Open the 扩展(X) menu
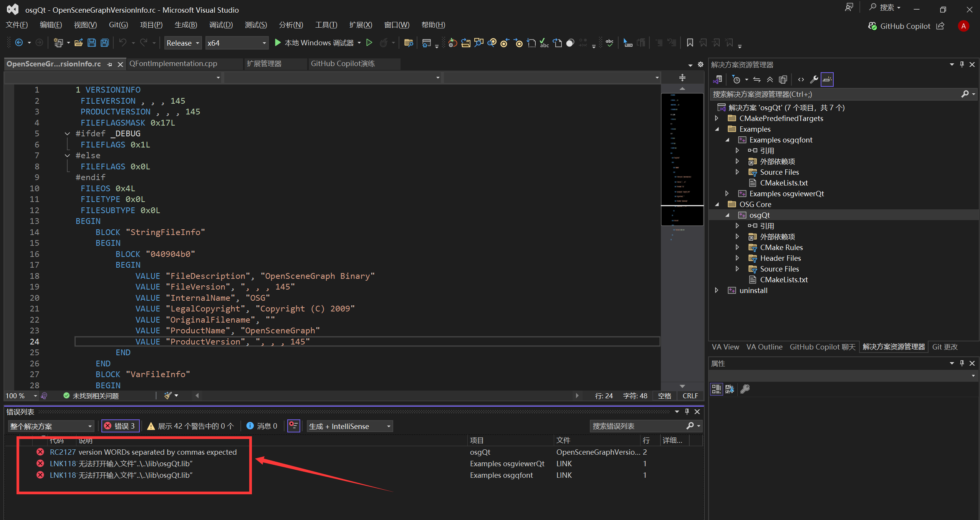This screenshot has height=520, width=980. point(361,25)
